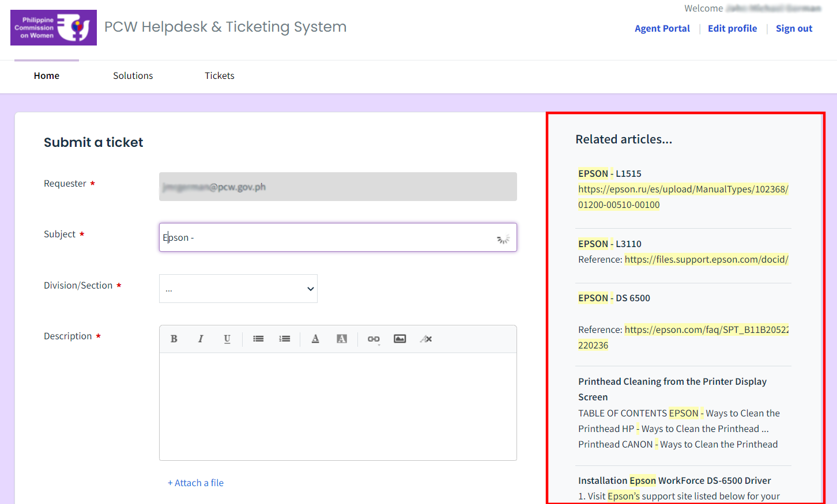This screenshot has height=504, width=837.
Task: Open the Division/Section dropdown
Action: [238, 289]
